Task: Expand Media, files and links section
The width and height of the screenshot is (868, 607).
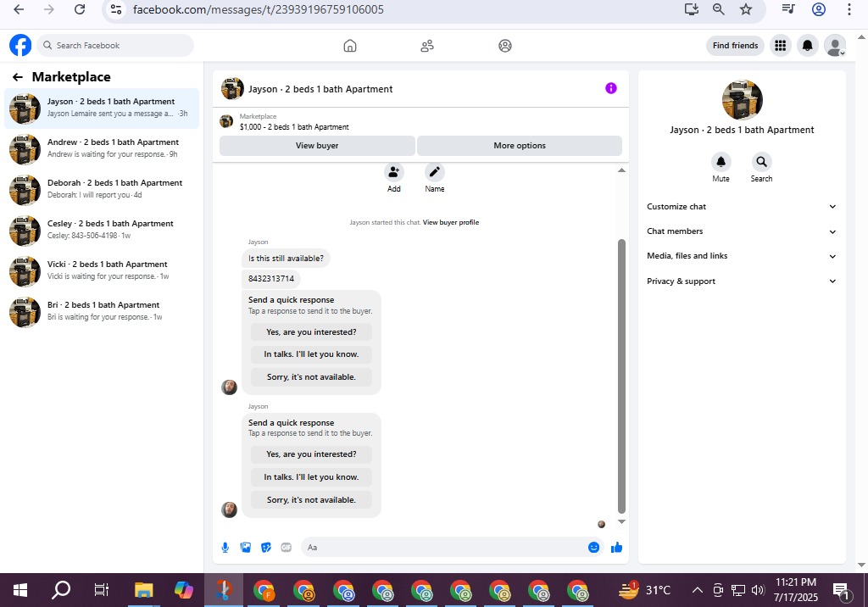Action: [x=741, y=256]
